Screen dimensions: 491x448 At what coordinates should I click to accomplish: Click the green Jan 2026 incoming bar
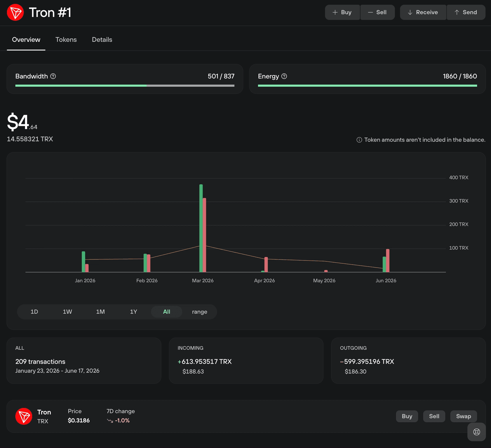point(83,262)
